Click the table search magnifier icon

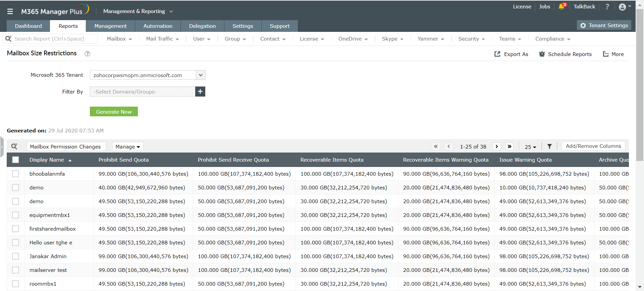pyautogui.click(x=14, y=147)
